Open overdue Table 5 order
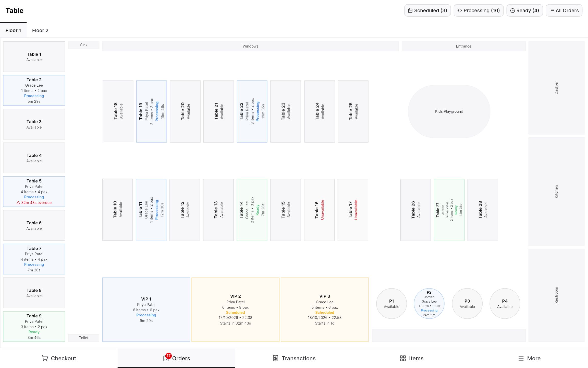The height and width of the screenshot is (368, 588). coord(34,192)
